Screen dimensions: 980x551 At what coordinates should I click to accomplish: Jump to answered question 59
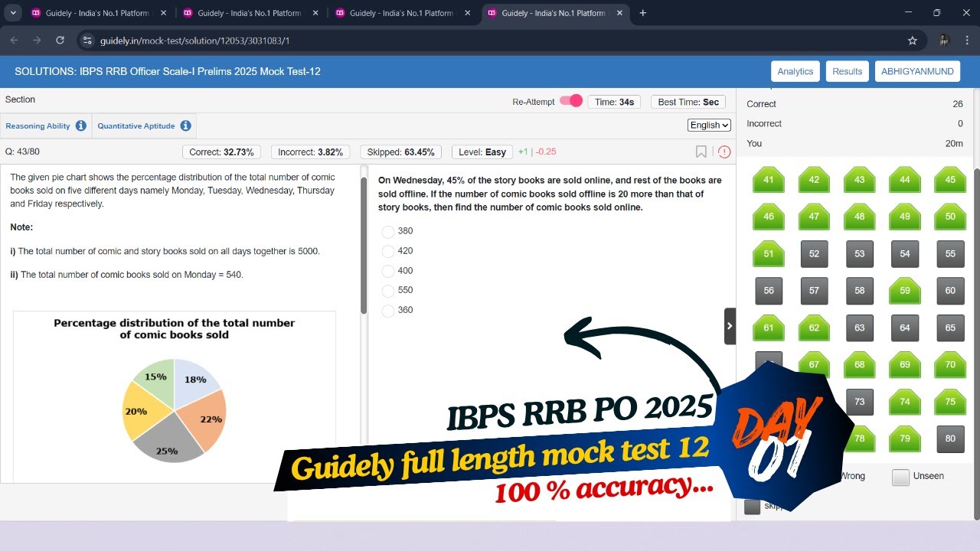905,291
